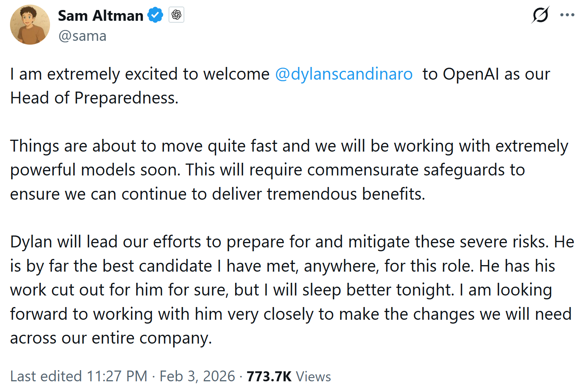
Task: Open the @dylanscandinaro mention link
Action: [344, 74]
